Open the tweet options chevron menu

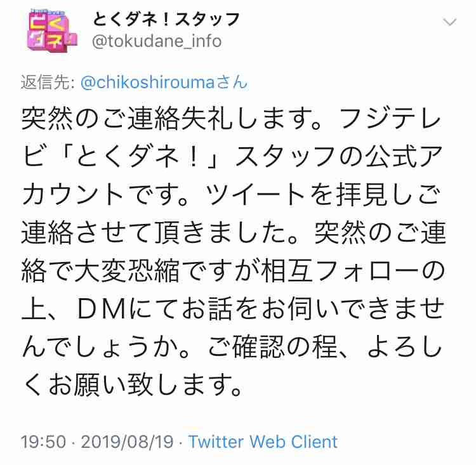[x=449, y=22]
